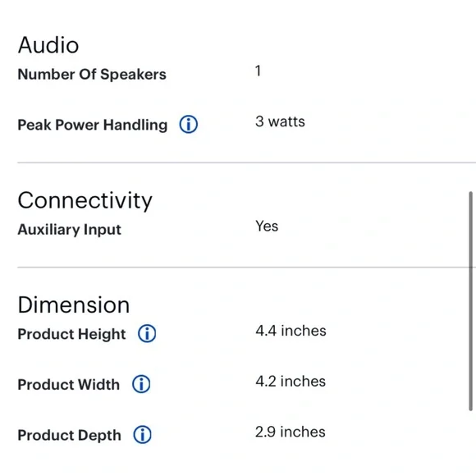Click the vertical scrollbar thumb
476x476 pixels.
tap(470, 301)
